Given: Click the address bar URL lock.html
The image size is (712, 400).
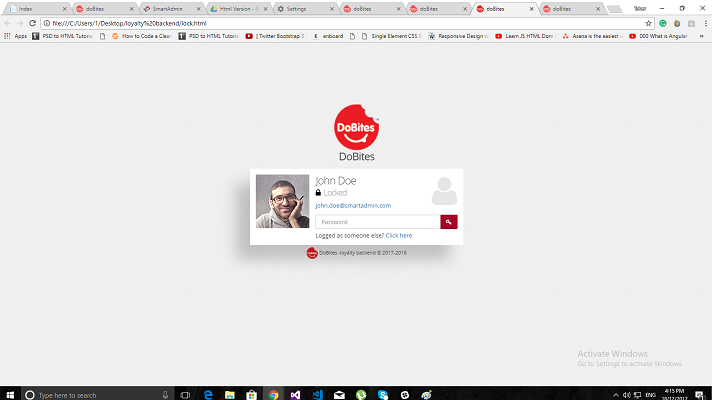Looking at the screenshot, I should coord(129,23).
